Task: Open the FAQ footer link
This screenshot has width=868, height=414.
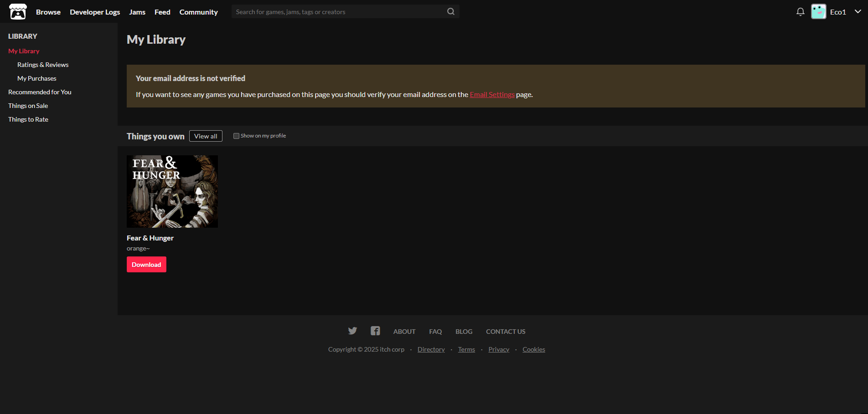Action: (435, 332)
